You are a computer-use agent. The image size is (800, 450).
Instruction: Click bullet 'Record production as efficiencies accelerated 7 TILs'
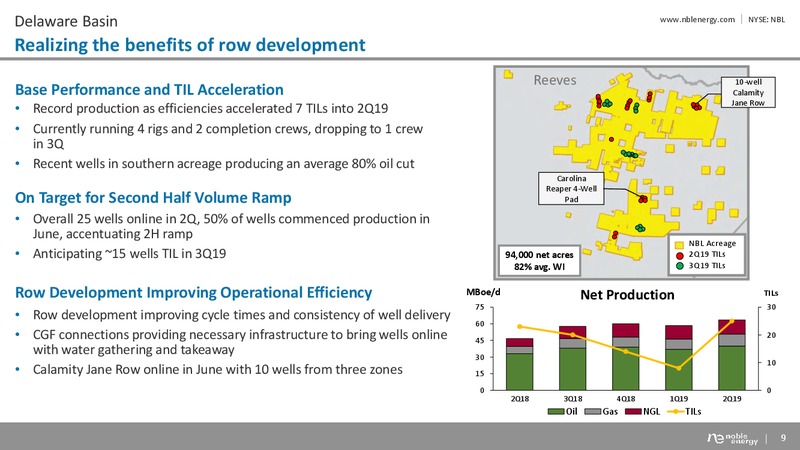210,109
